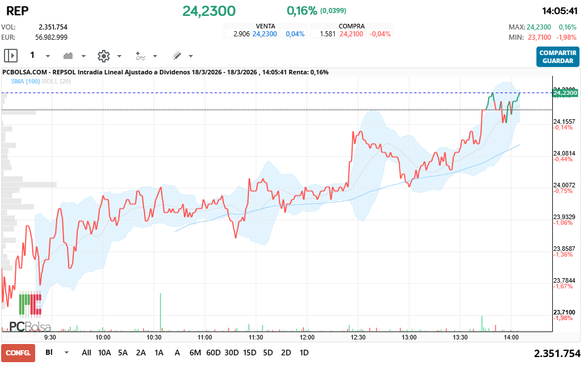The width and height of the screenshot is (588, 365).
Task: Open the timeframe dropdown showing 1
Action: click(x=32, y=55)
